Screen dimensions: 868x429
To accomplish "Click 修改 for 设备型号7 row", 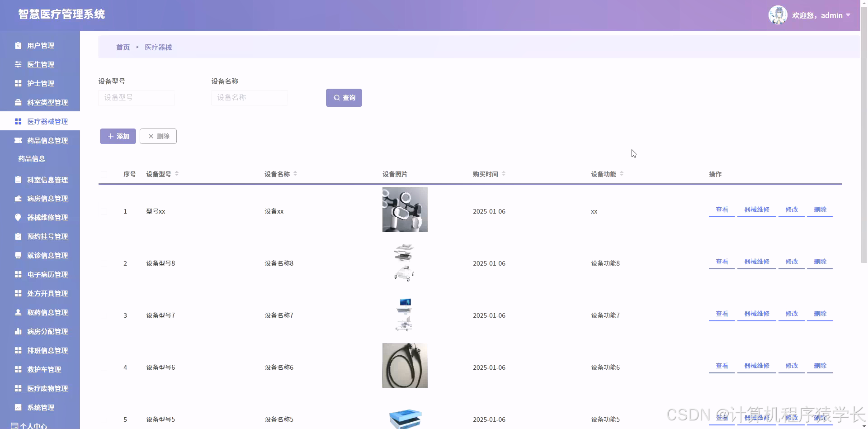I will point(792,314).
